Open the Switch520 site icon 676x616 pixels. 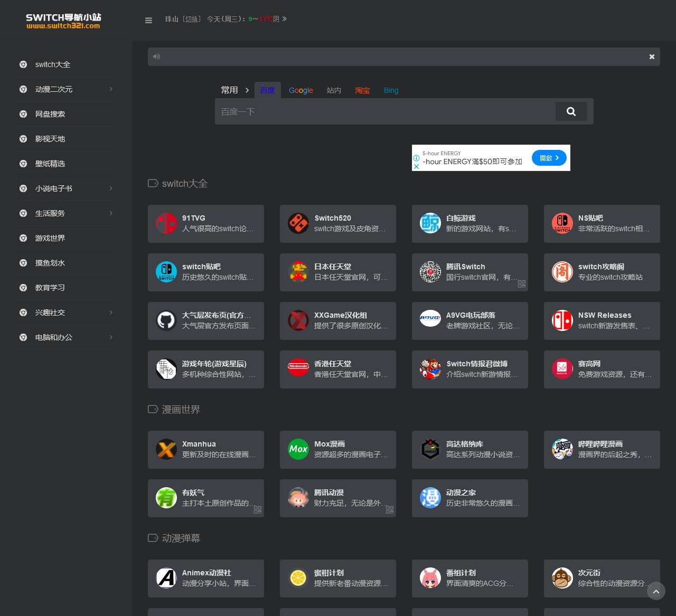coord(298,223)
